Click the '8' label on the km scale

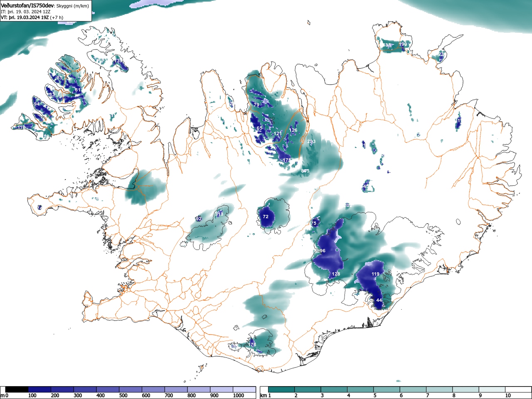454,396
